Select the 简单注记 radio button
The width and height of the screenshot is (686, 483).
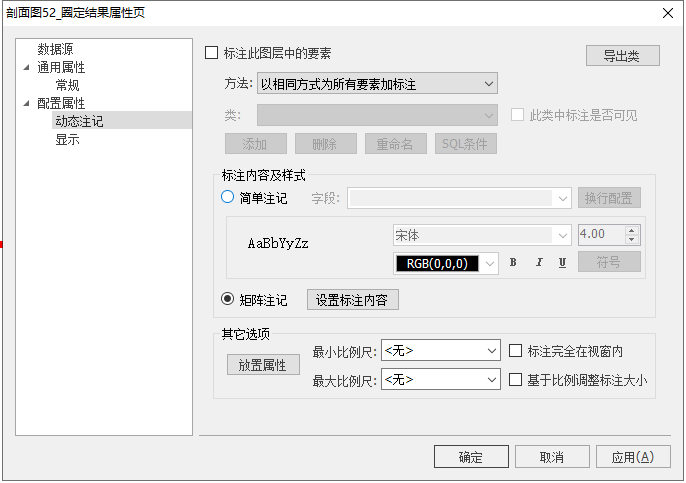[x=228, y=198]
